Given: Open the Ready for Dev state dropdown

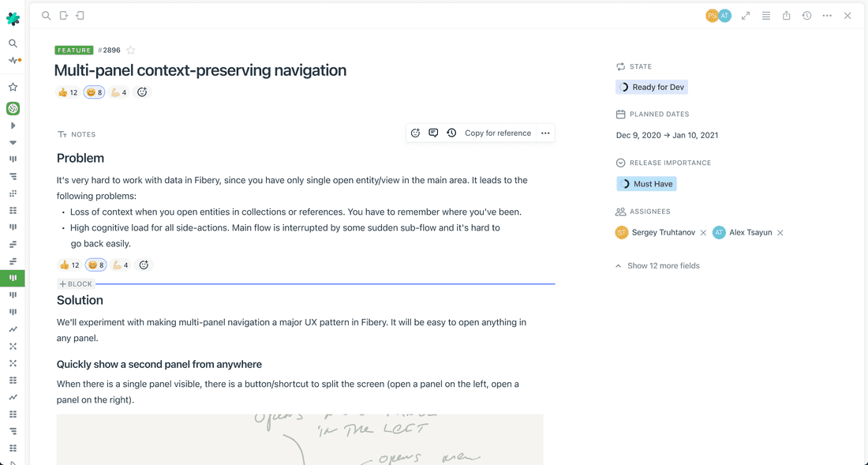Looking at the screenshot, I should coord(652,87).
